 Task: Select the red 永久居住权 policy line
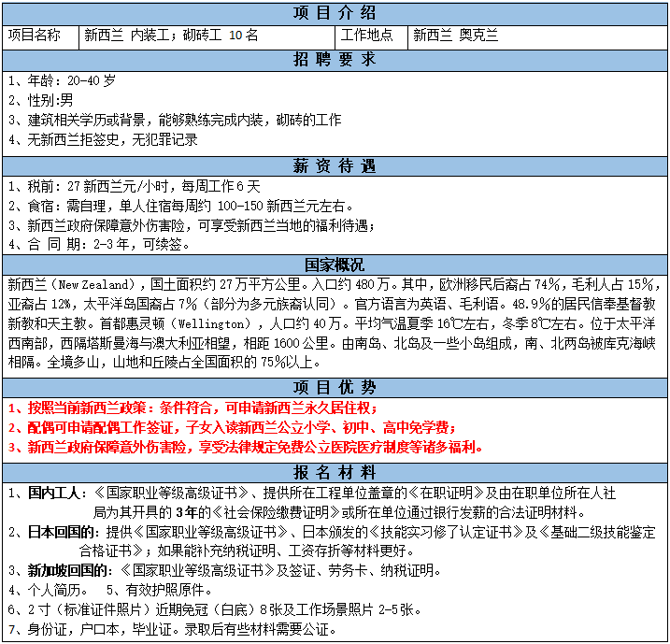192,408
